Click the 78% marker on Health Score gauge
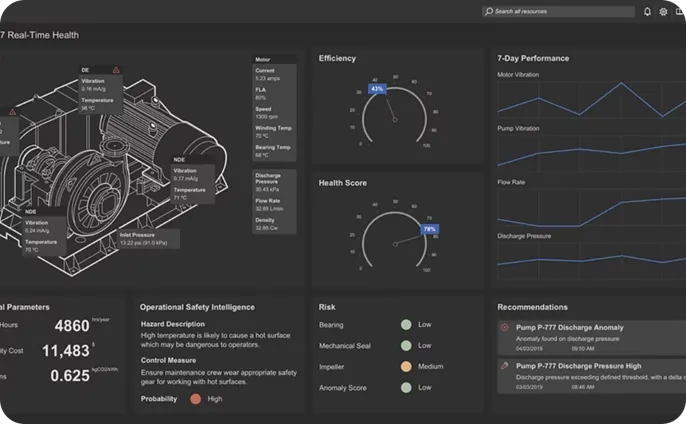 [x=430, y=229]
